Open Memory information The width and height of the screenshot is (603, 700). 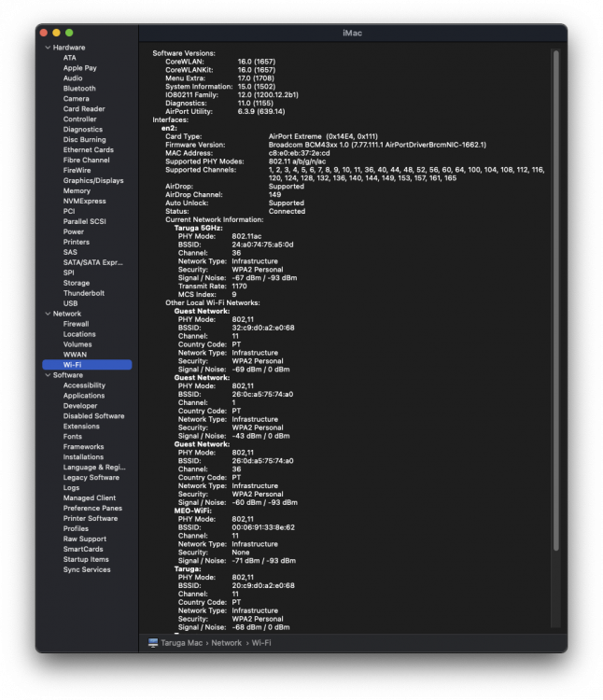click(x=77, y=191)
